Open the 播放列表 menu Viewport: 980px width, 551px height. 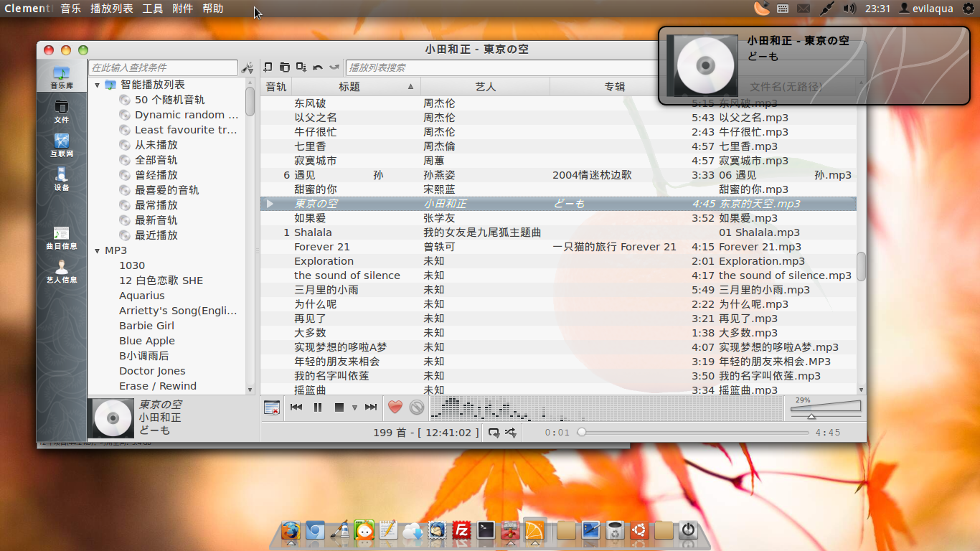[112, 9]
